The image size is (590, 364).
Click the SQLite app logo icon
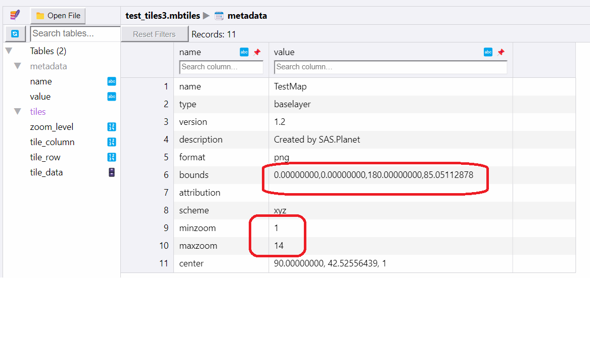coord(15,15)
